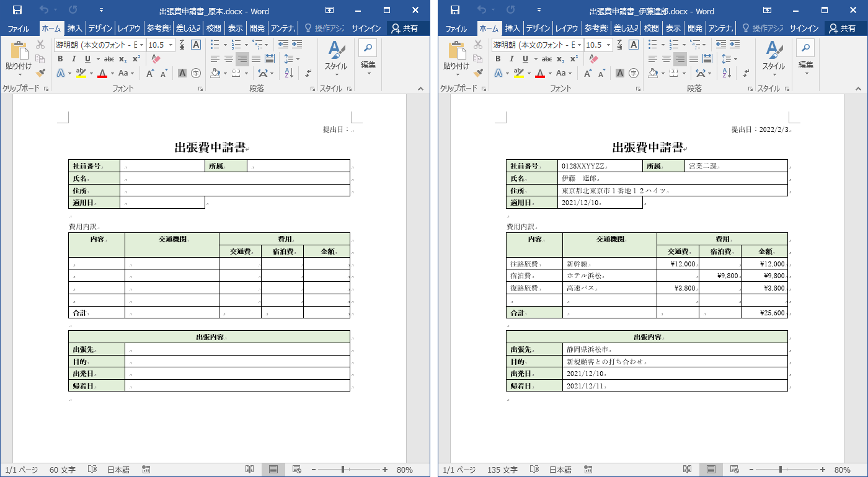
Task: Click サインイン in the left Word window
Action: point(366,28)
